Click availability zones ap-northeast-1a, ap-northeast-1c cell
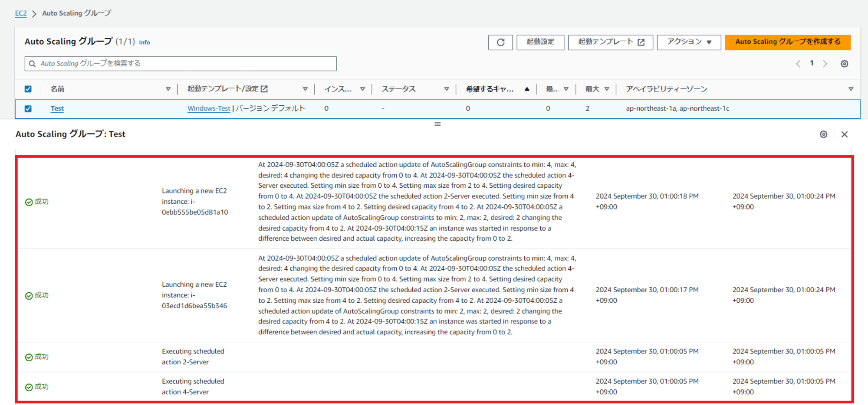The height and width of the screenshot is (405, 868). 677,108
